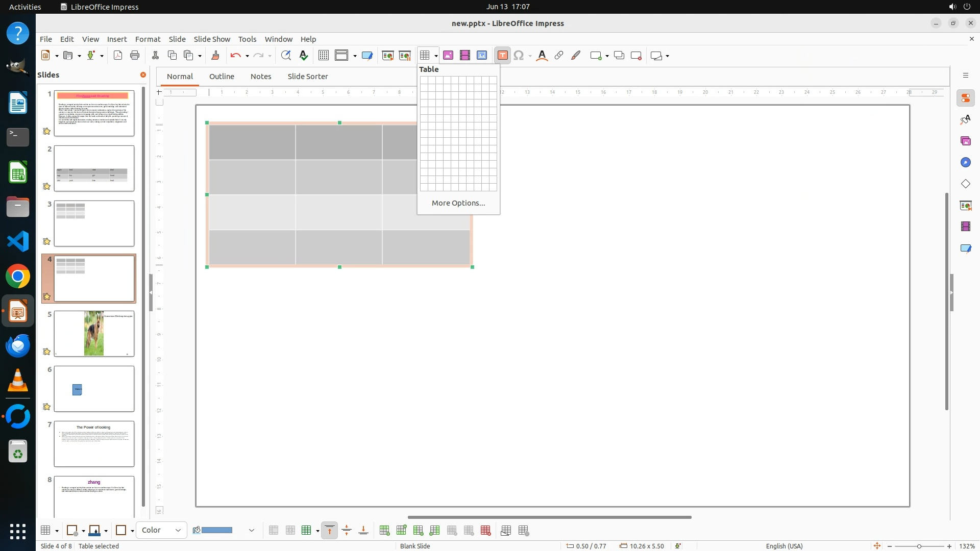The width and height of the screenshot is (980, 551).
Task: Expand the Undo history dropdown arrow
Action: pyautogui.click(x=247, y=56)
